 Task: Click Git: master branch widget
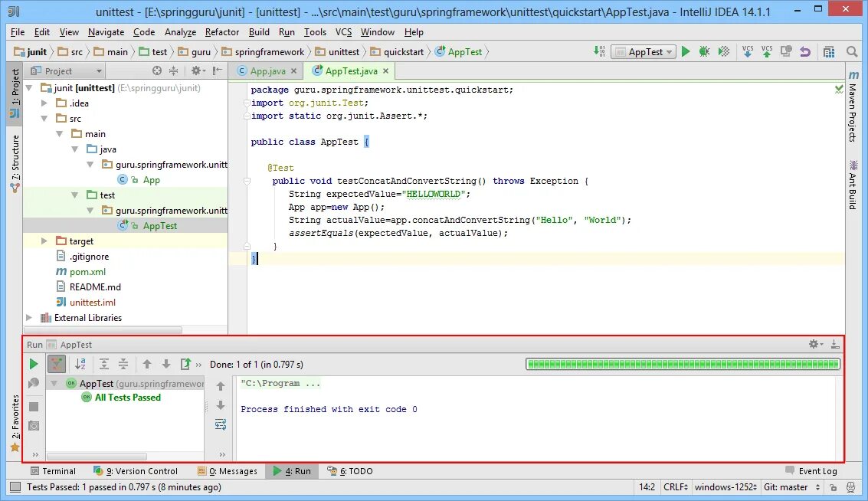click(791, 487)
